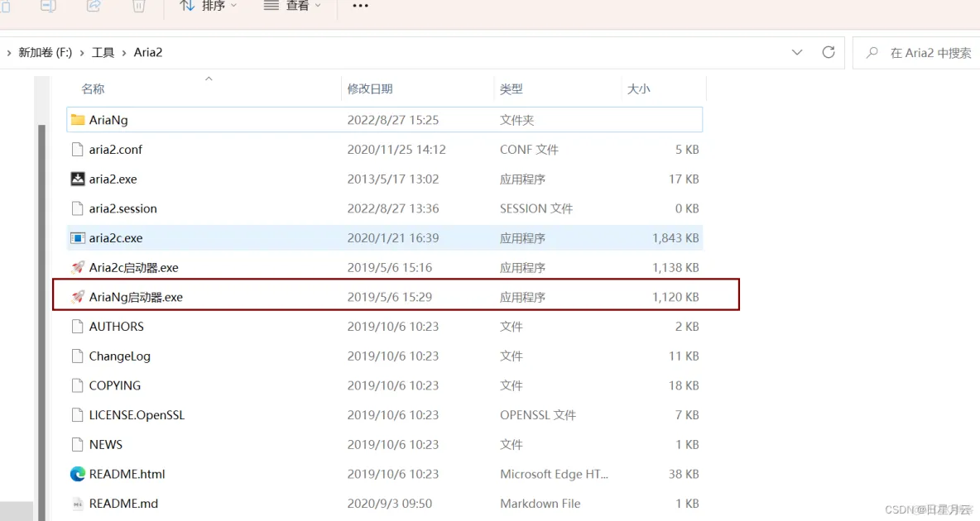The width and height of the screenshot is (980, 521).
Task: Select the AriaNg启动器.exe file name
Action: click(x=136, y=297)
